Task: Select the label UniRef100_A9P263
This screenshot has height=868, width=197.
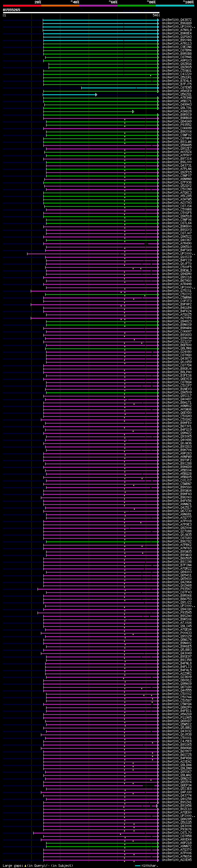Action: [x=177, y=454]
